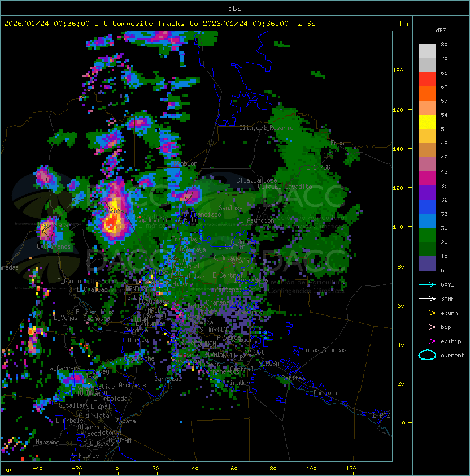Click the 'eburn' legend label
The image size is (470, 476).
[x=449, y=313]
